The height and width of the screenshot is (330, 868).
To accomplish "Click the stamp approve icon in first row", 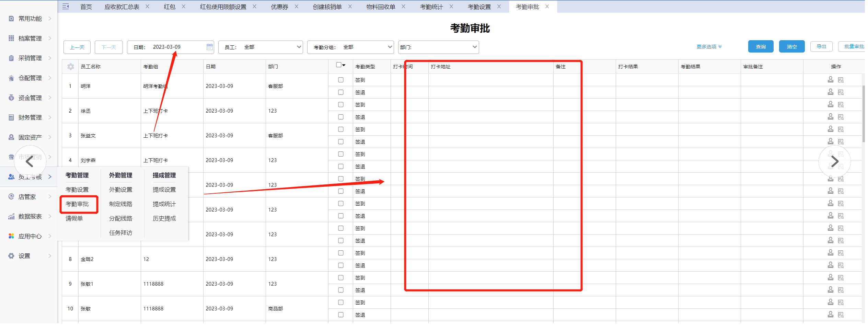I will coord(830,80).
